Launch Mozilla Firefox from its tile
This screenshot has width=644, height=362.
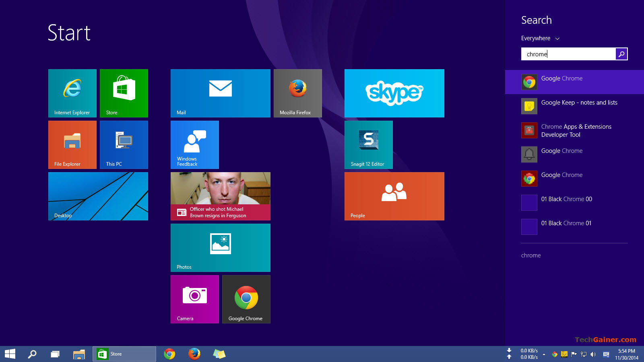(x=297, y=93)
